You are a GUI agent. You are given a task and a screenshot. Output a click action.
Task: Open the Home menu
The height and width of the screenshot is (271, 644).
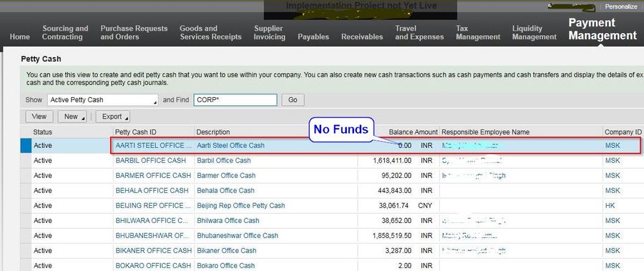[x=20, y=36]
